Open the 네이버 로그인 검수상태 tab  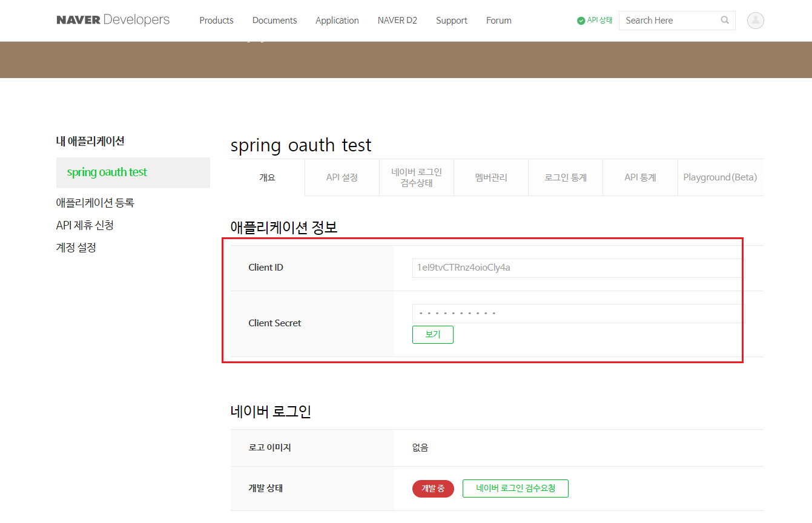coord(417,177)
